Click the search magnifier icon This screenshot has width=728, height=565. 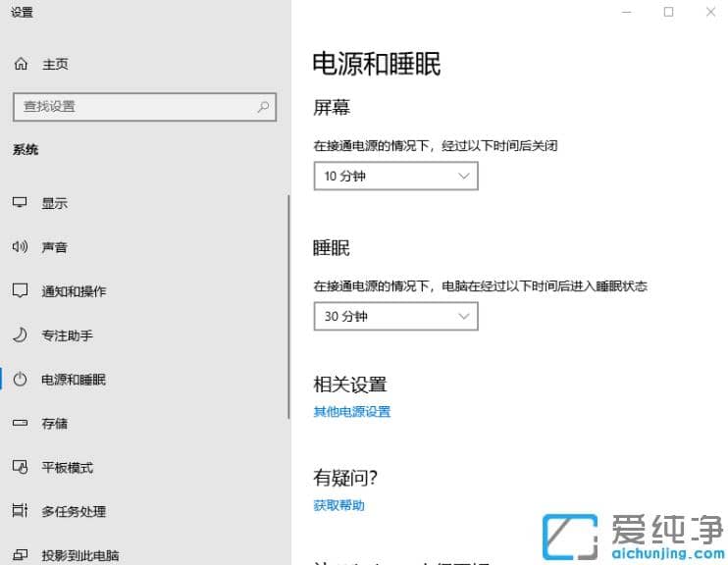tap(263, 106)
